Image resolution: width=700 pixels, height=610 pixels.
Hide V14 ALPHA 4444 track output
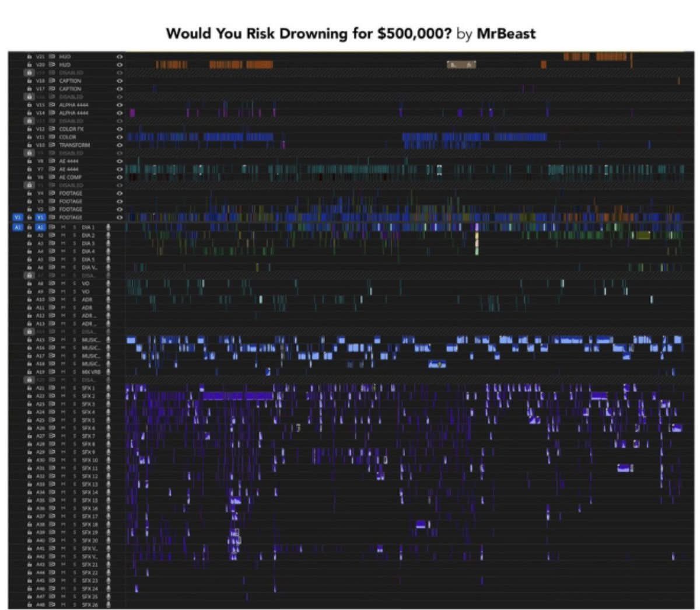coord(120,113)
